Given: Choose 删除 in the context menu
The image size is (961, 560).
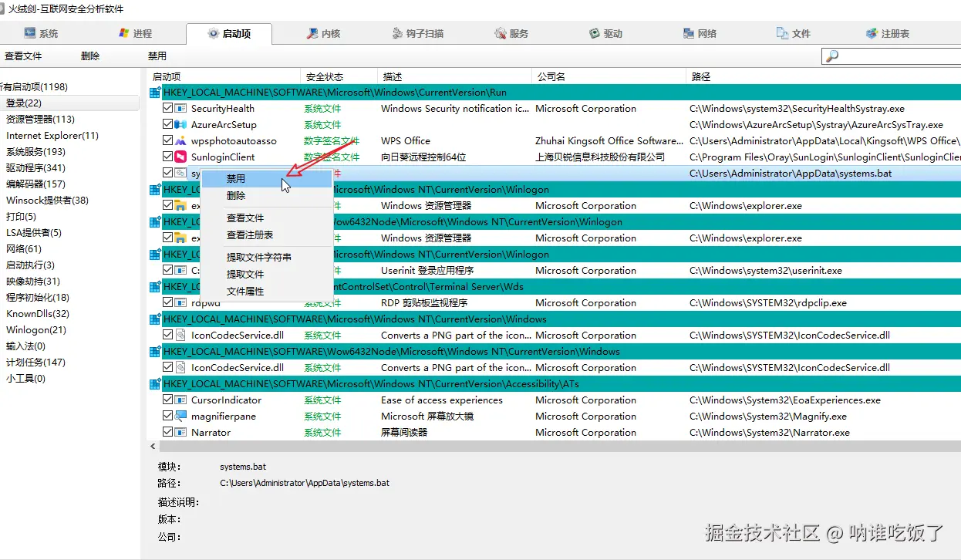Looking at the screenshot, I should [x=266, y=196].
